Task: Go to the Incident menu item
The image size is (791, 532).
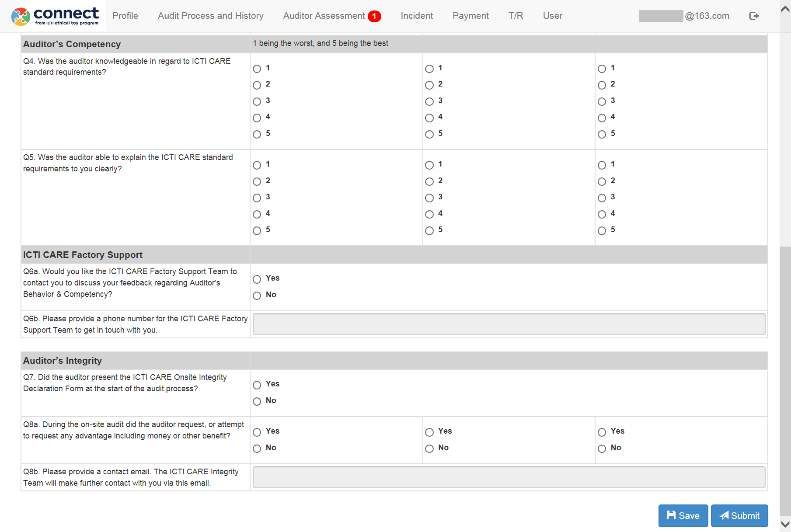Action: (x=417, y=16)
